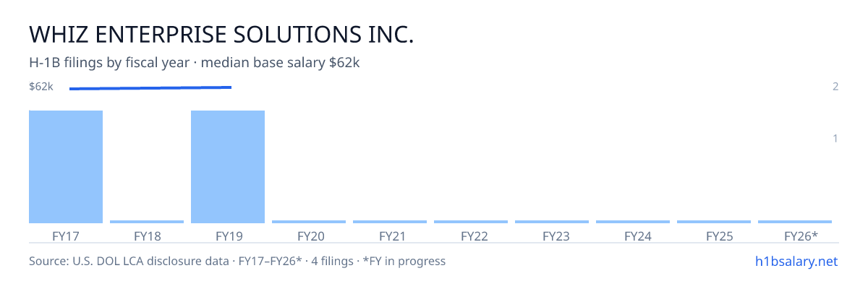This screenshot has height=289, width=868.
Task: Click the FY22 bar stub
Action: pos(471,222)
